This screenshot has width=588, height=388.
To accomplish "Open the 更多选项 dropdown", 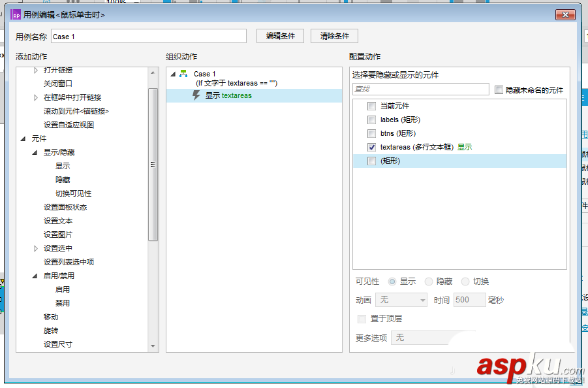I will pos(433,338).
